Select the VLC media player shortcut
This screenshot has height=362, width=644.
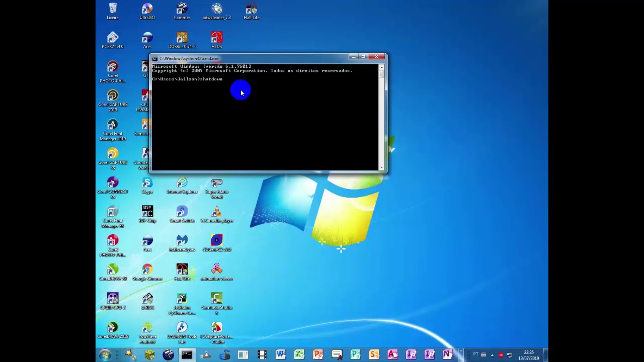[217, 214]
